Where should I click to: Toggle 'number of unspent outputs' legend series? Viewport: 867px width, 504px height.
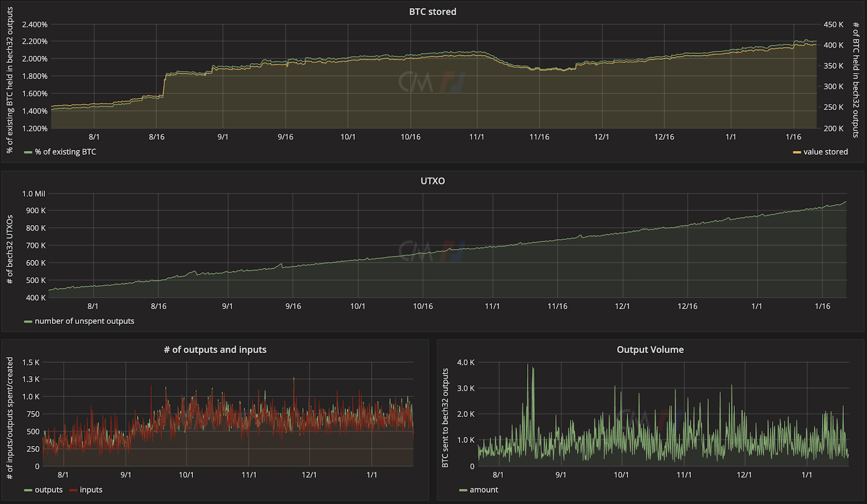click(85, 321)
